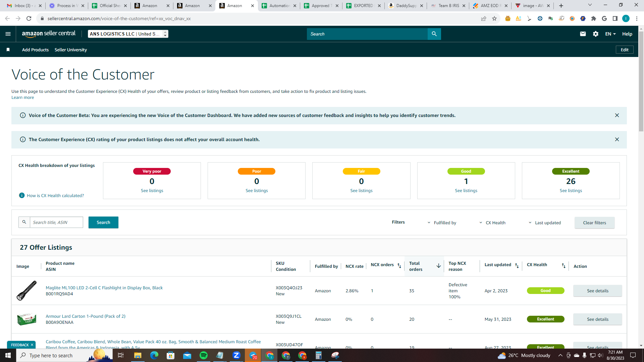Expand the CX Health filter
The height and width of the screenshot is (362, 644).
[x=492, y=223]
